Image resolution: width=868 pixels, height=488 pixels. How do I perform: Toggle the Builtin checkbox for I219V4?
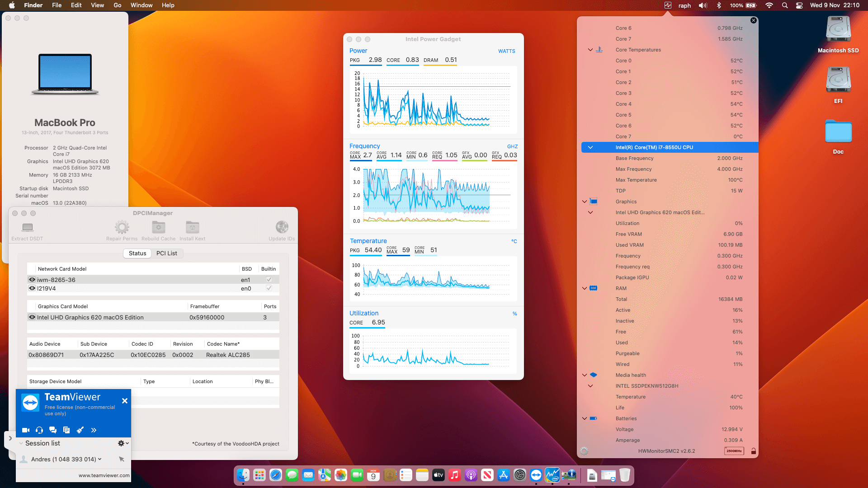269,288
